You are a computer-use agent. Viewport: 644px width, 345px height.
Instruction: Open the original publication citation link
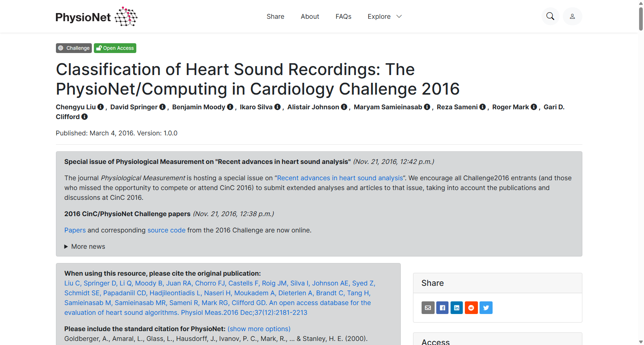(x=220, y=298)
